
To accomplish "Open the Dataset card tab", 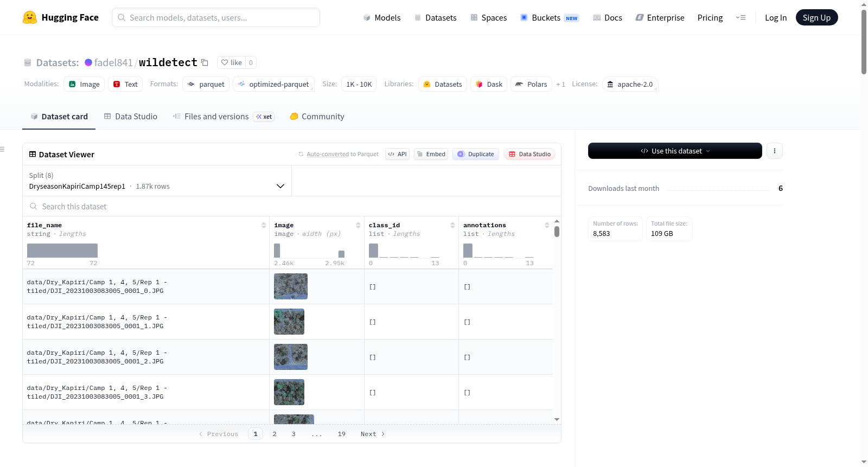I will click(59, 117).
